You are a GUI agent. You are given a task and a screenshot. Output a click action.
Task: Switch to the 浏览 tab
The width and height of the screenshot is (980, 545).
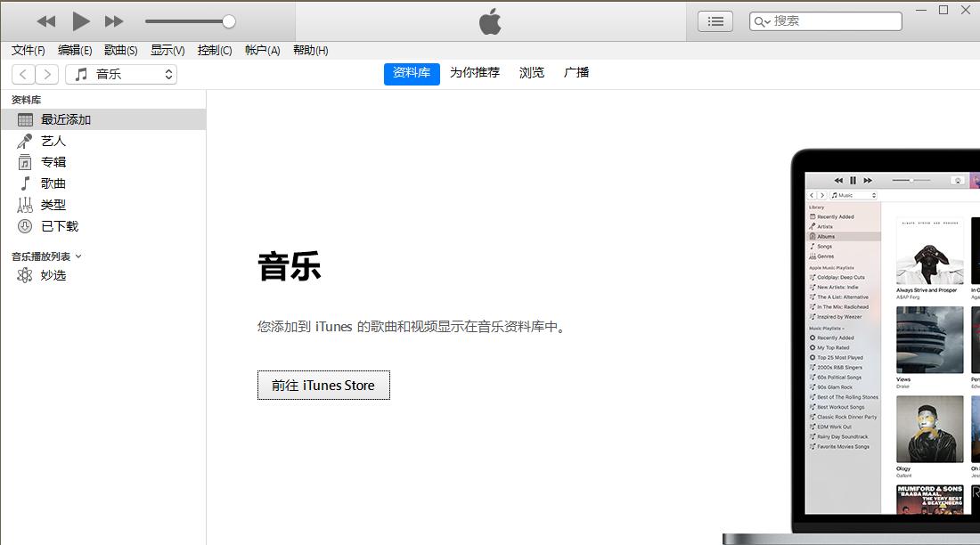click(532, 72)
